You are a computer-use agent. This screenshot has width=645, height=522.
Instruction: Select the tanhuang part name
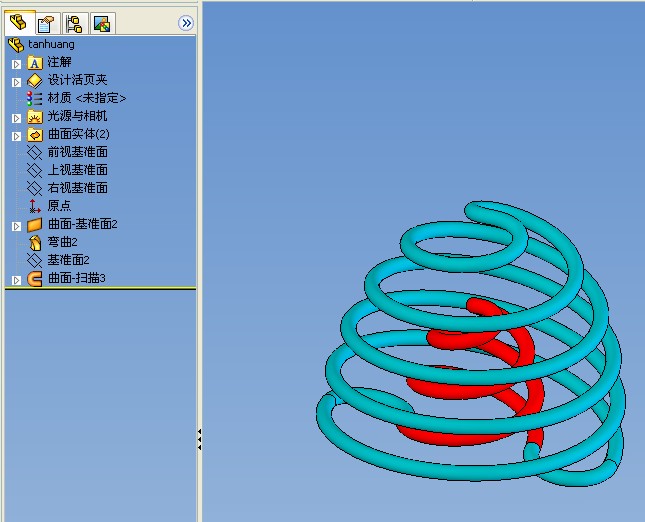tap(51, 44)
